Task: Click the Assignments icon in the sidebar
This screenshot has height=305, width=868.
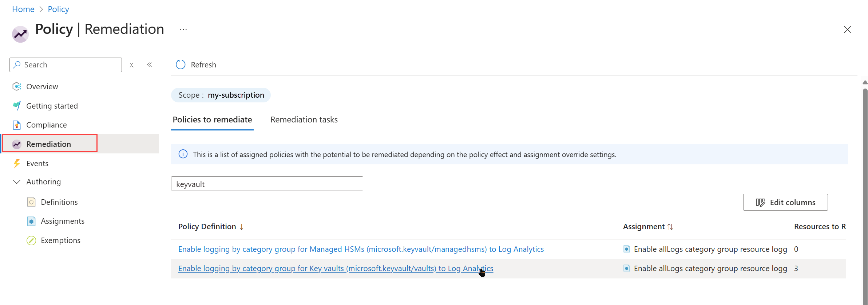Action: [x=32, y=221]
